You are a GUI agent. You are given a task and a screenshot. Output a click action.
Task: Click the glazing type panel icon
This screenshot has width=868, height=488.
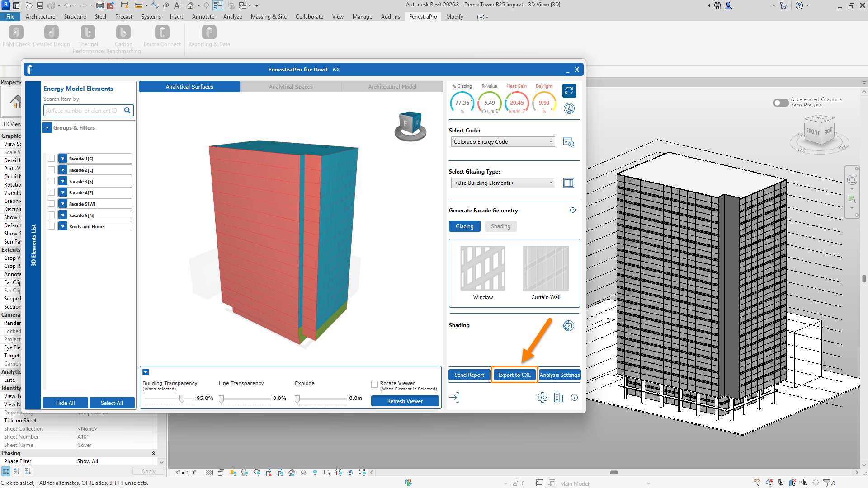point(569,183)
